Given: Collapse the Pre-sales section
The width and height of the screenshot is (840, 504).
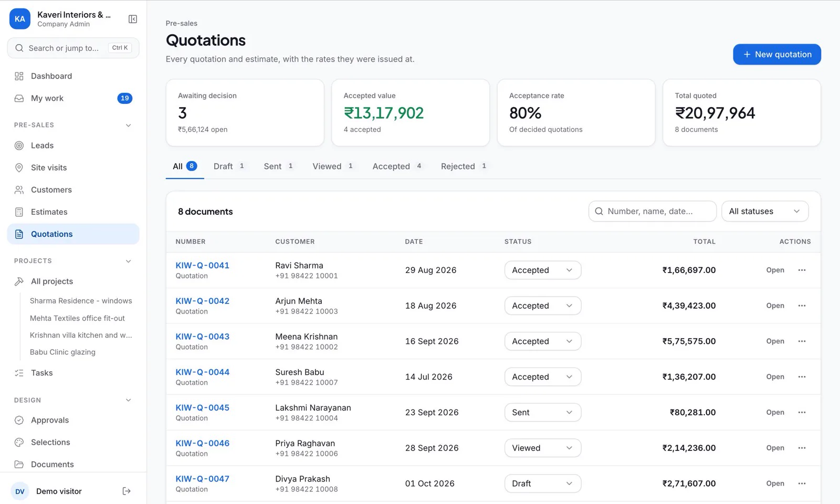Looking at the screenshot, I should pyautogui.click(x=128, y=125).
